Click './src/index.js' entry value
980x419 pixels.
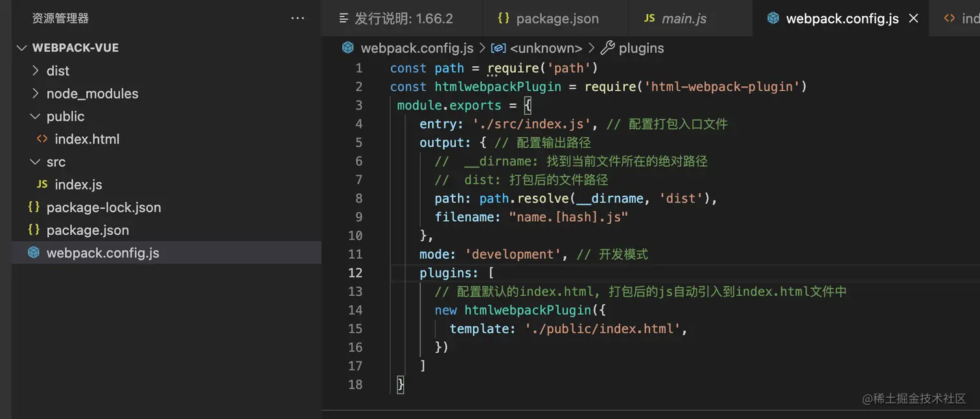tap(531, 124)
